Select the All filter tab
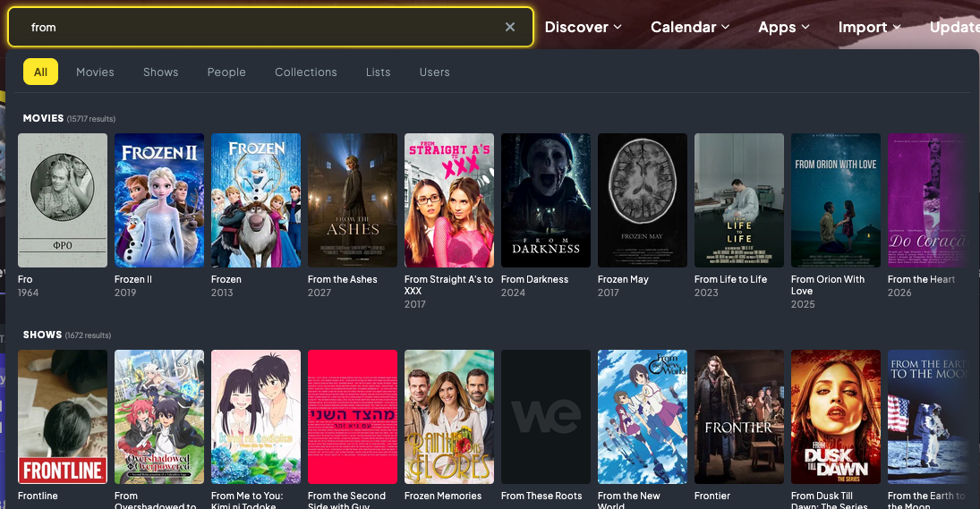This screenshot has width=980, height=509. 40,72
